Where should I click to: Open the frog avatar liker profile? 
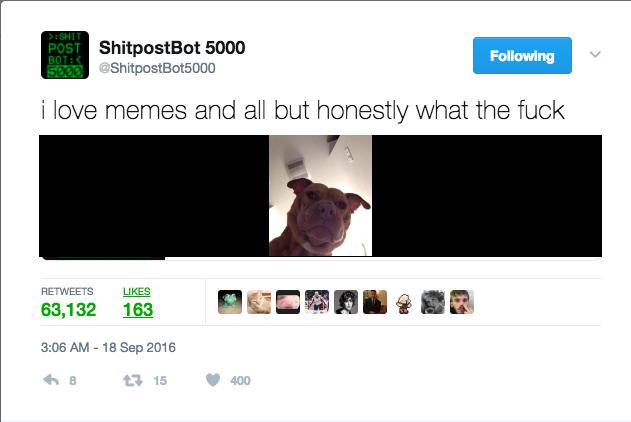230,302
